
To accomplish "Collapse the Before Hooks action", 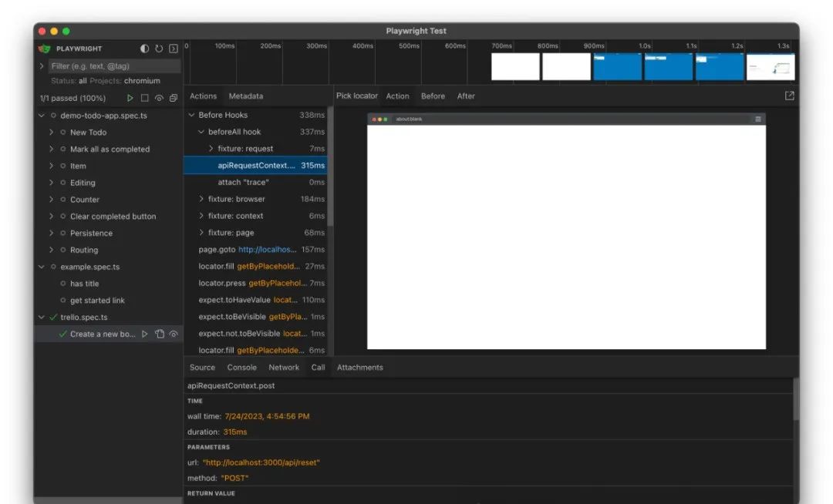I will pos(192,115).
